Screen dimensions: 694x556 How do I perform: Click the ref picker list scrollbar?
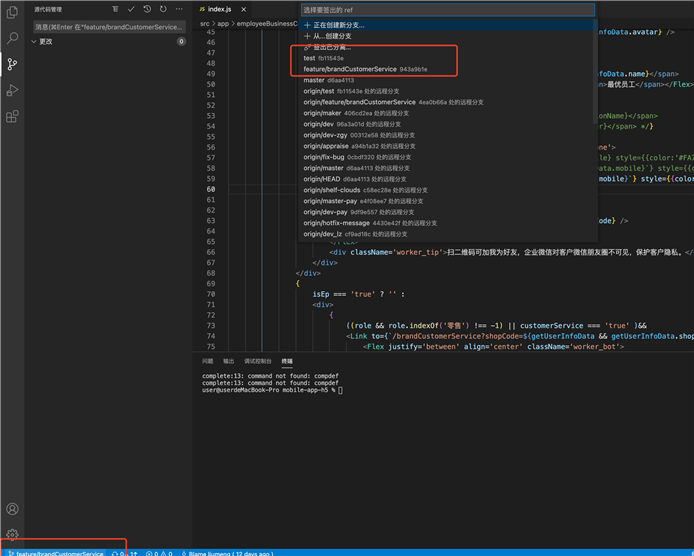tap(595, 72)
